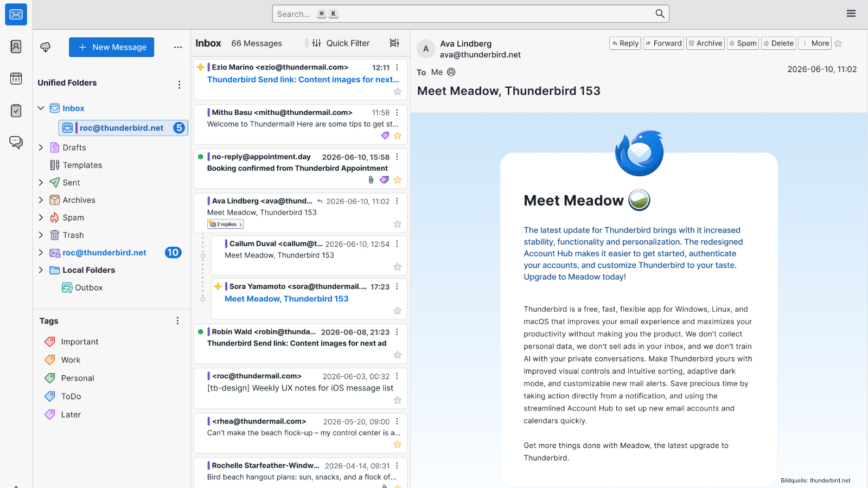Image resolution: width=868 pixels, height=488 pixels.
Task: Click Reply button
Action: [x=626, y=43]
